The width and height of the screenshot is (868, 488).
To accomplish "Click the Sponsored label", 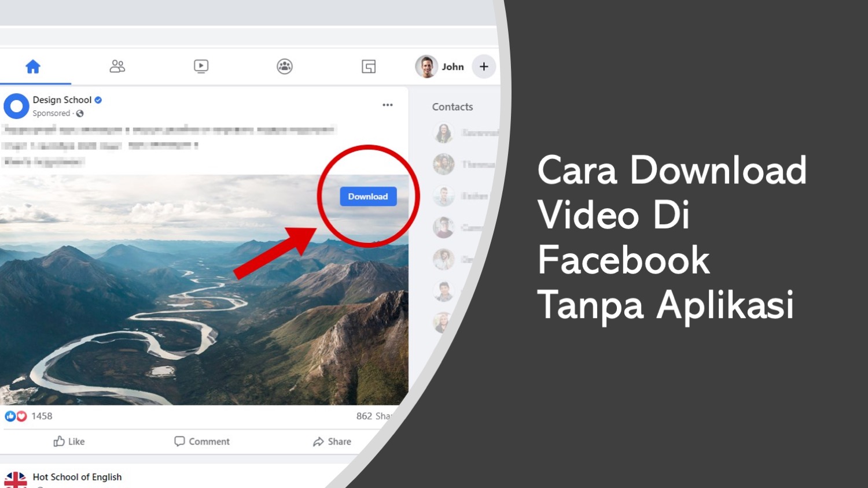I will tap(51, 113).
